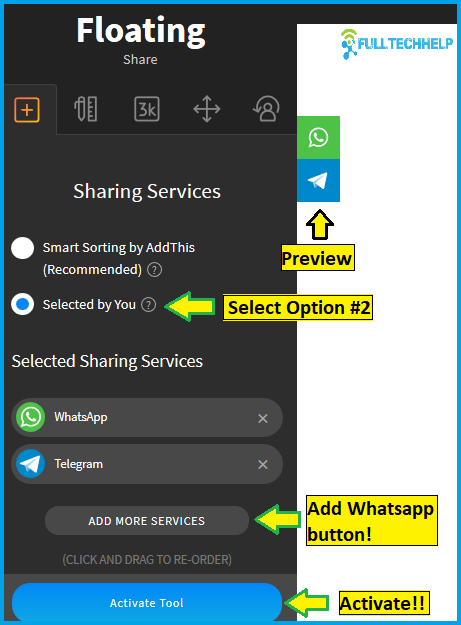Click the FullTechHelp logo

pyautogui.click(x=397, y=44)
